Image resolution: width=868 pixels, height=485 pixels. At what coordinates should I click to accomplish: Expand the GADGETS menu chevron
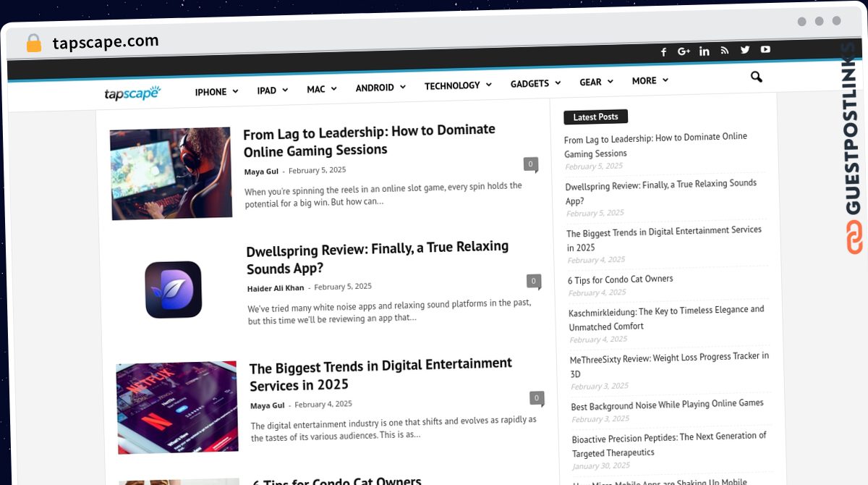pyautogui.click(x=557, y=83)
